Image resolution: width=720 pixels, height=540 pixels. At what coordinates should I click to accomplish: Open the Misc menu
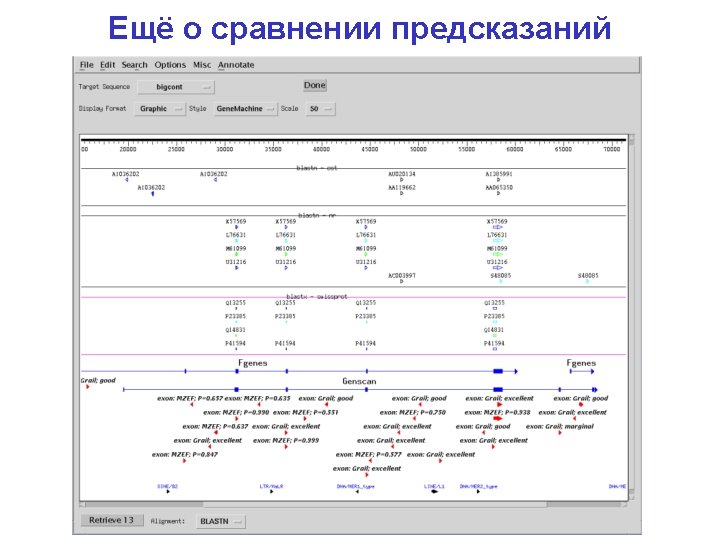pos(202,65)
